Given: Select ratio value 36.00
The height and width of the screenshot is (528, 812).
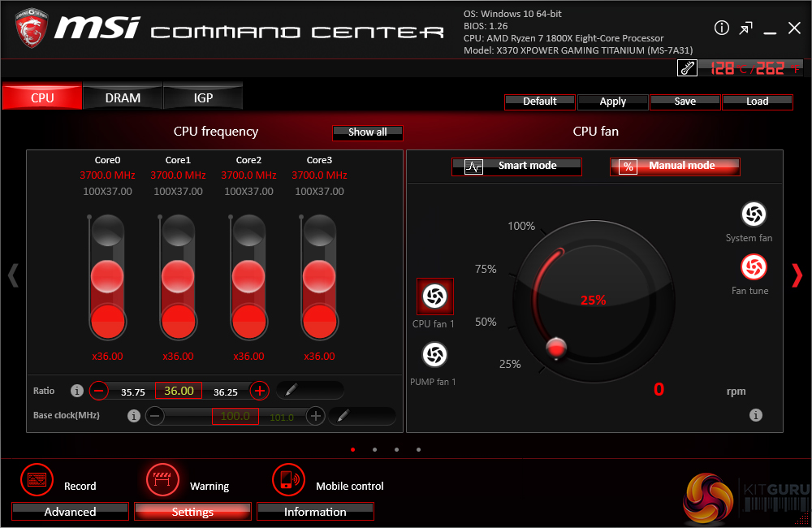Looking at the screenshot, I should (x=179, y=390).
